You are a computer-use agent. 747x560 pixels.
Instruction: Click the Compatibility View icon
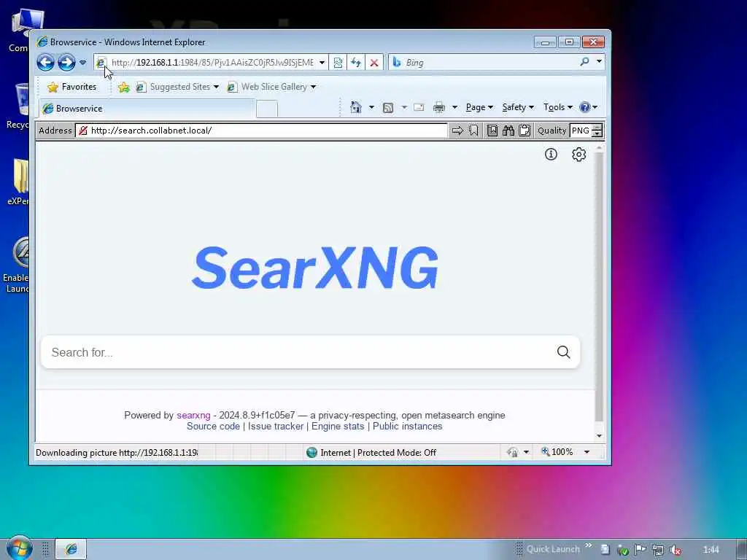[338, 63]
